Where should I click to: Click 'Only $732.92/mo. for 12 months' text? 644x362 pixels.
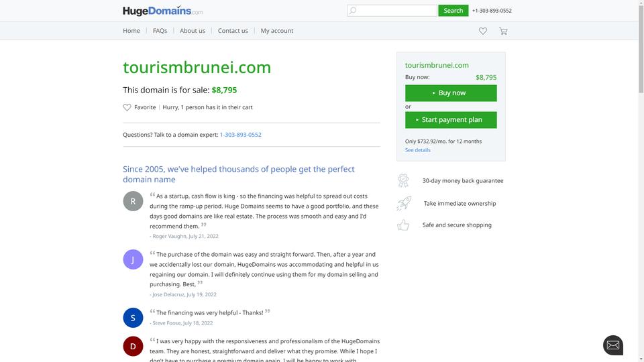[x=443, y=141]
